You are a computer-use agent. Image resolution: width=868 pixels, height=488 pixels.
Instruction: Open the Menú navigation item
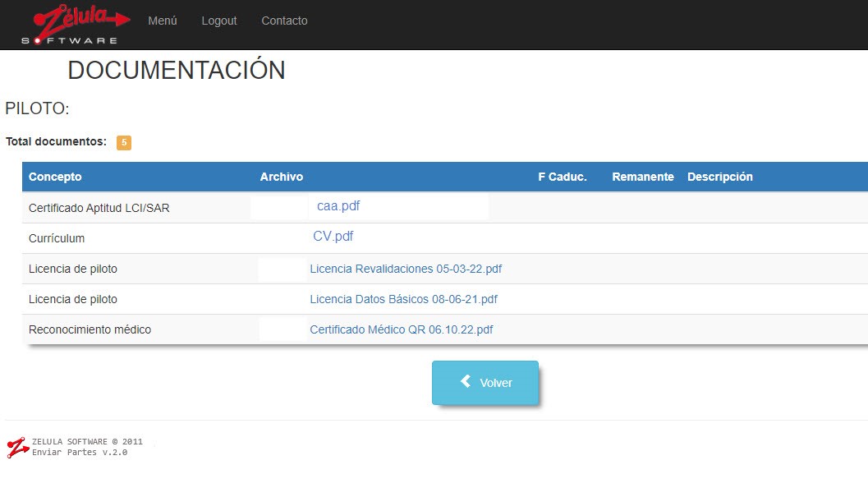tap(163, 21)
